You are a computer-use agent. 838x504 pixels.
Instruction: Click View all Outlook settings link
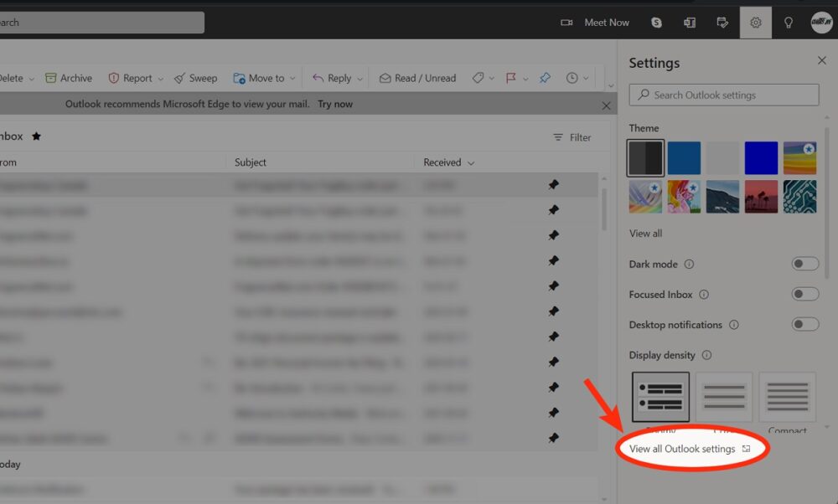pyautogui.click(x=682, y=449)
